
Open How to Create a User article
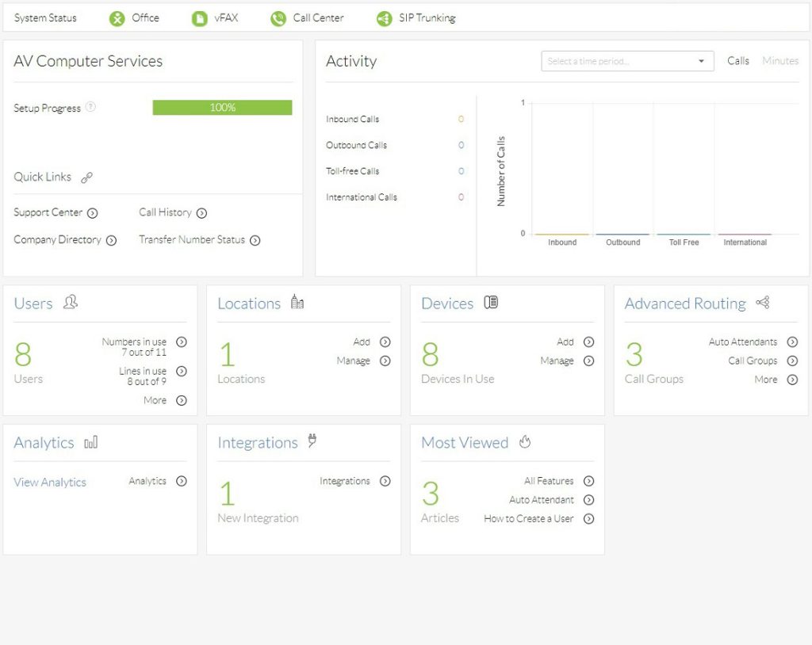[x=528, y=519]
